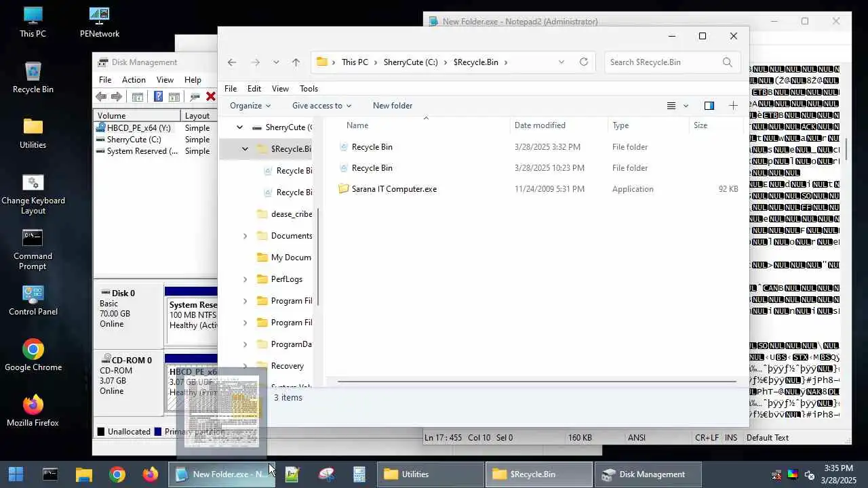The height and width of the screenshot is (488, 868).
Task: Sort files by Type column header
Action: pyautogui.click(x=620, y=125)
